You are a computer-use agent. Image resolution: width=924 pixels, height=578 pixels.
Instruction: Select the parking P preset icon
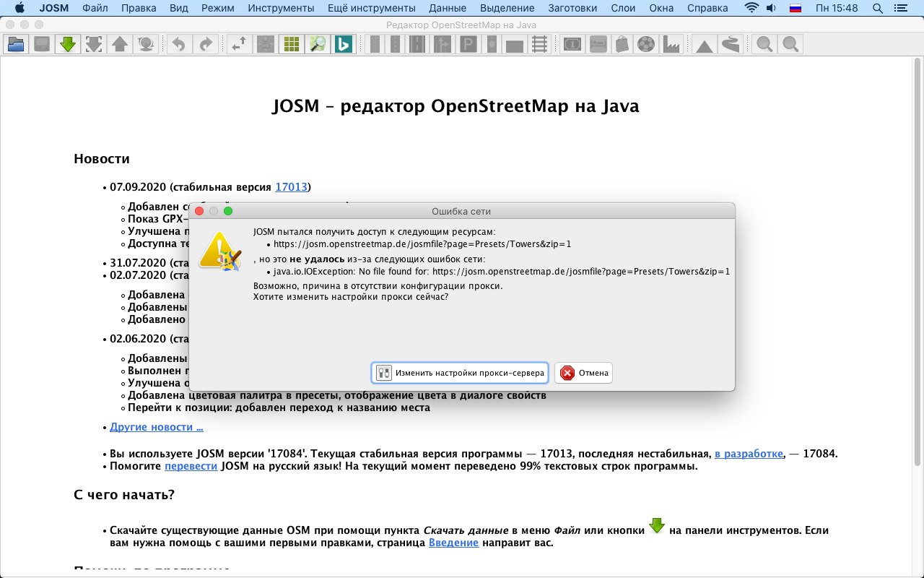pos(468,44)
